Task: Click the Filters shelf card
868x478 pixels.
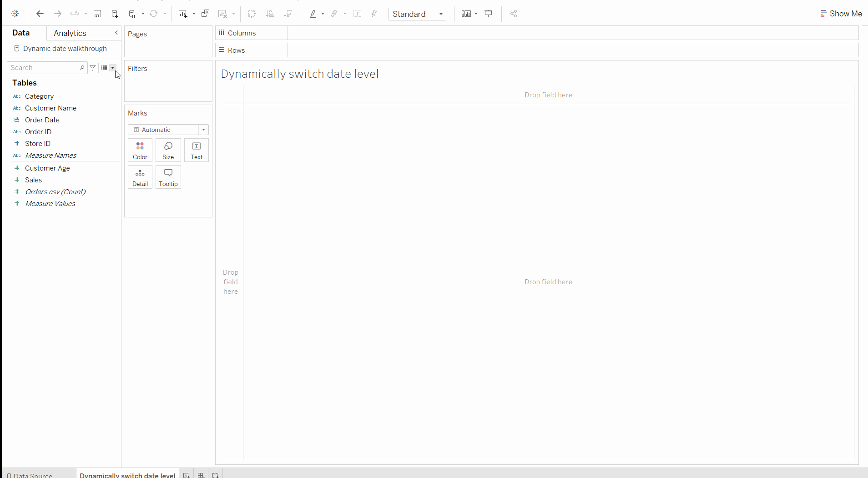Action: point(168,81)
